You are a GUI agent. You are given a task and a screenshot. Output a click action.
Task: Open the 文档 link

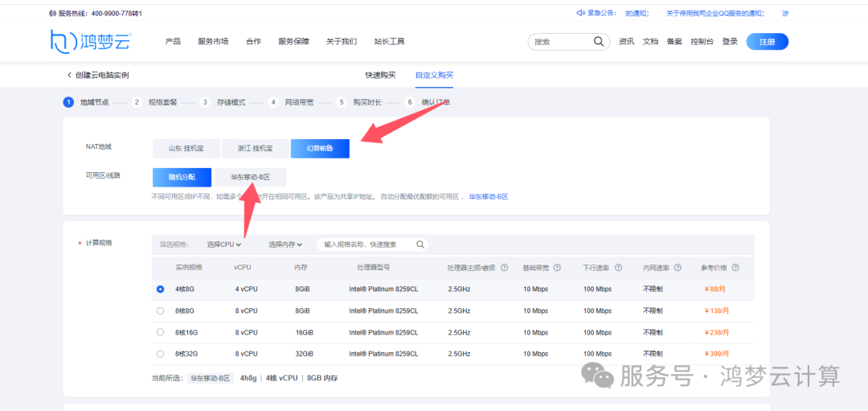(650, 42)
